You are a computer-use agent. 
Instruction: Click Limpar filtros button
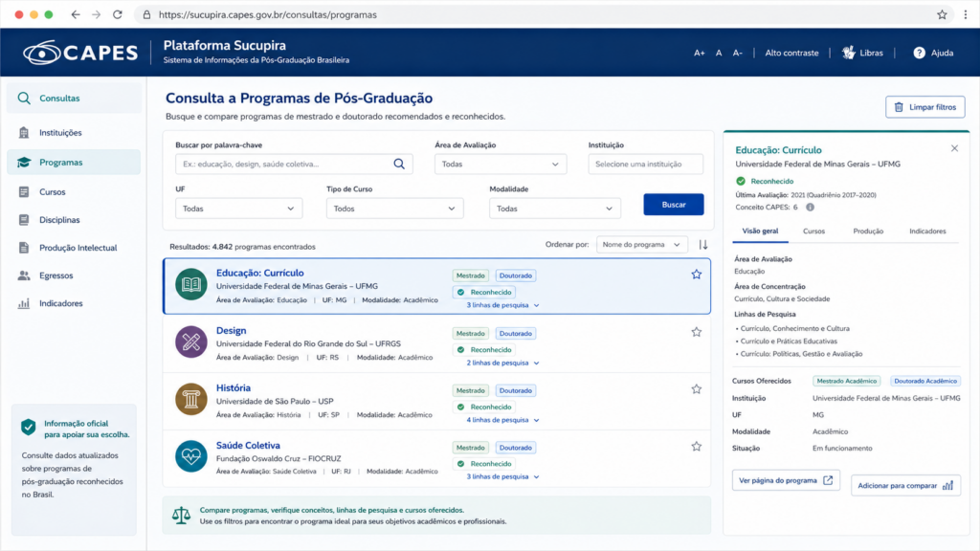click(x=925, y=107)
